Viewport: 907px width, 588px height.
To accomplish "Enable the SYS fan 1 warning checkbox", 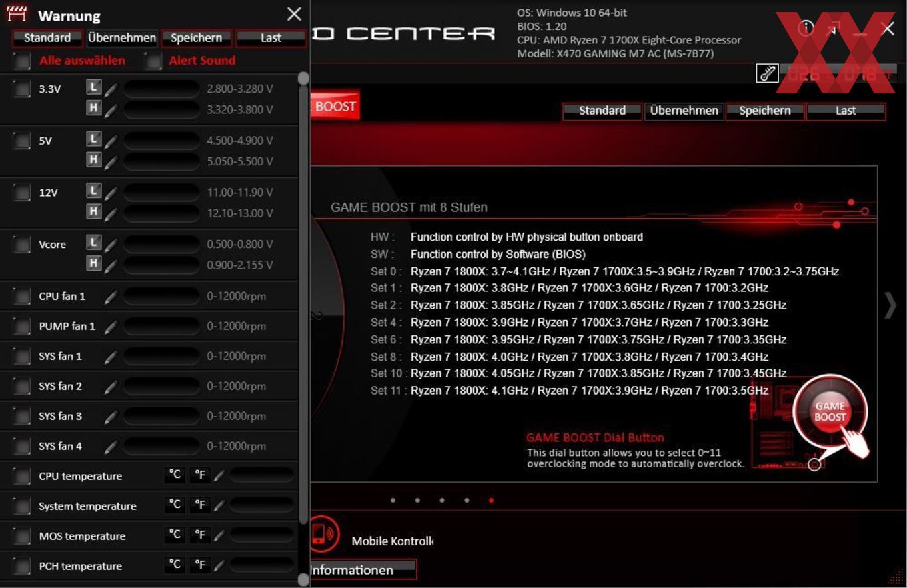I will [x=22, y=356].
